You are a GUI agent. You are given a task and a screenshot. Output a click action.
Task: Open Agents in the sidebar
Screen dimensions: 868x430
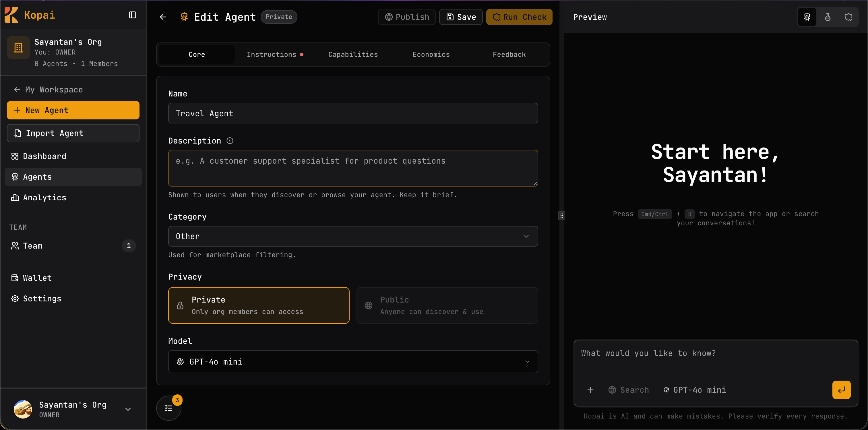coord(73,177)
